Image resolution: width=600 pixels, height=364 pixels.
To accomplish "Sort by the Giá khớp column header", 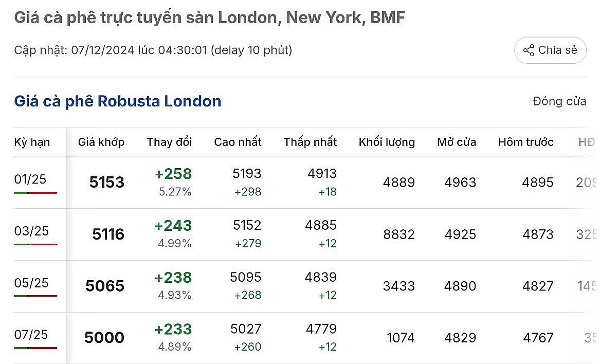I will point(101,142).
